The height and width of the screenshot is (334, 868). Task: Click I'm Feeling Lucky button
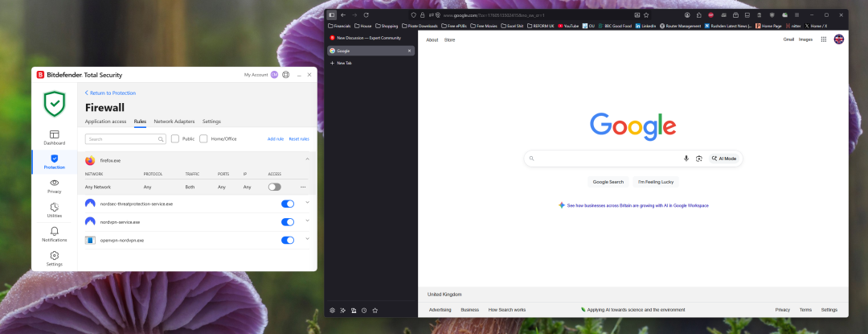click(656, 182)
